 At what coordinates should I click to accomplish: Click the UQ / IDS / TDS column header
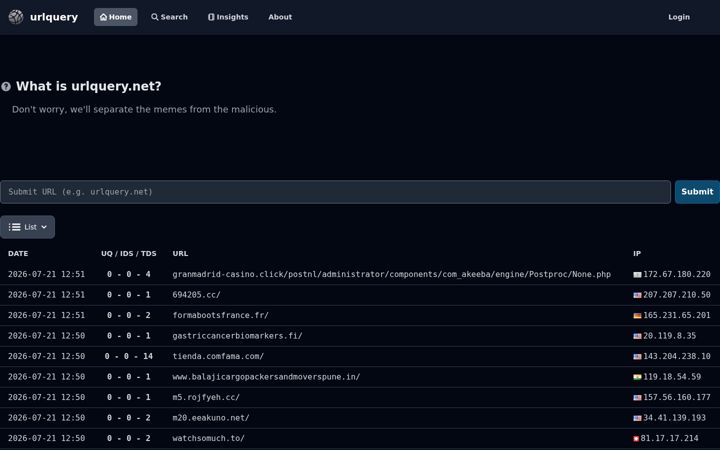click(129, 253)
